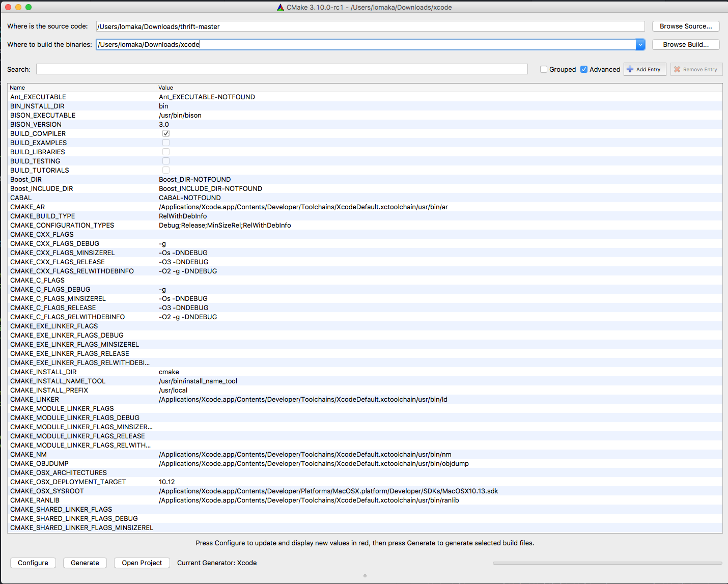Click the Current Generator: Xcode label

click(217, 563)
